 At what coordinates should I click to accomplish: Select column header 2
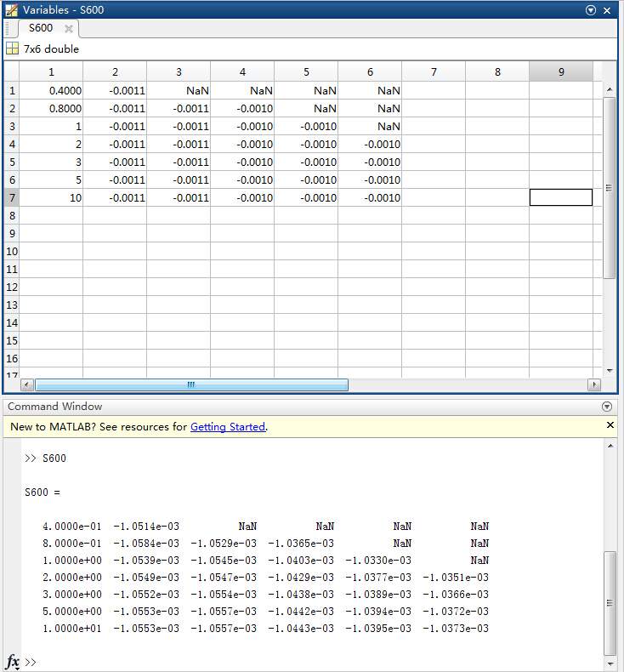pyautogui.click(x=115, y=72)
